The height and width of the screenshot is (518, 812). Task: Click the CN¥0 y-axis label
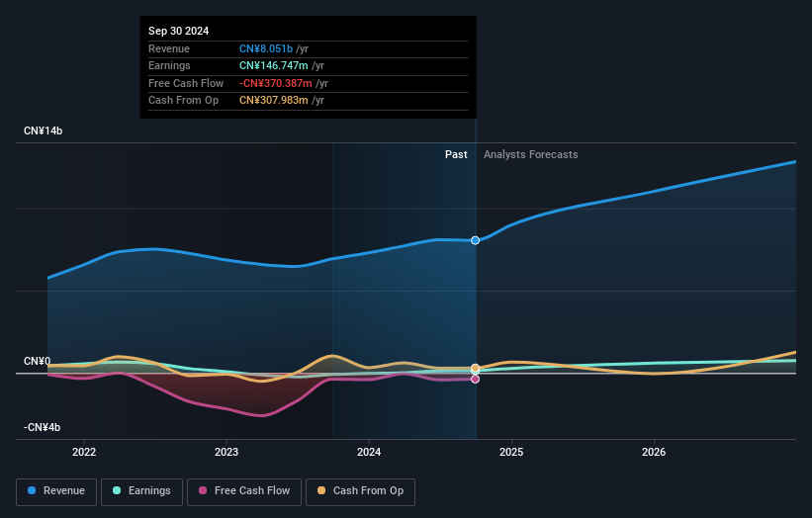click(x=38, y=361)
